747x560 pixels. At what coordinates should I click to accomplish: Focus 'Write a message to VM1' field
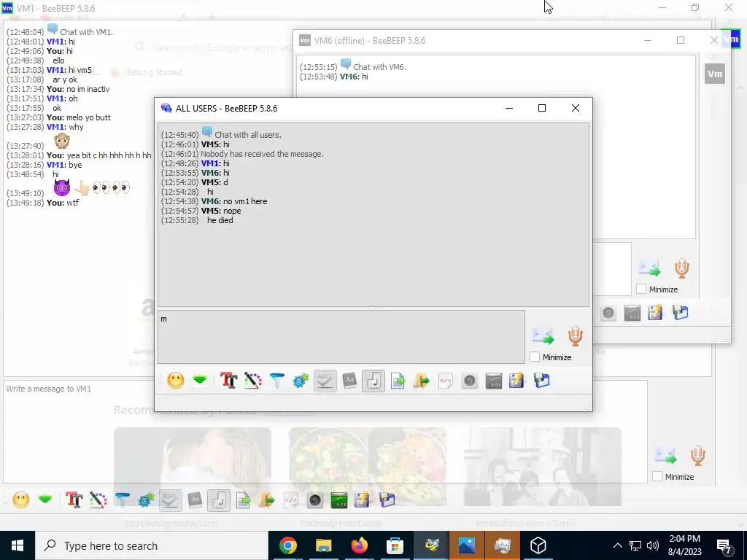[x=325, y=431]
